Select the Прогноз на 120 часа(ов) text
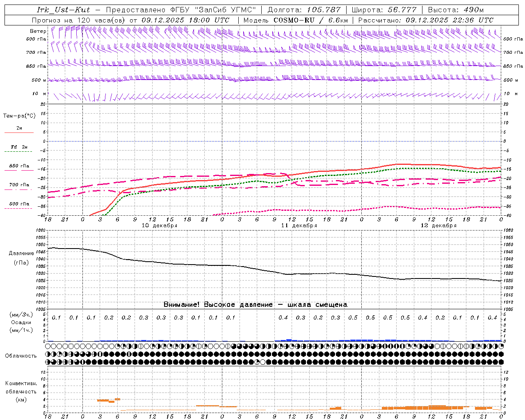Image resolution: width=525 pixels, height=420 pixels. coord(80,20)
